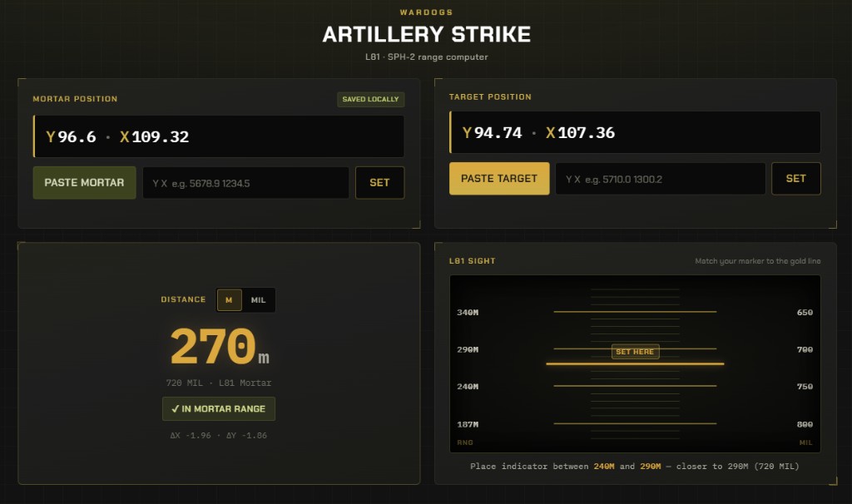
Task: Click the In Mortar Range status badge
Action: click(219, 408)
